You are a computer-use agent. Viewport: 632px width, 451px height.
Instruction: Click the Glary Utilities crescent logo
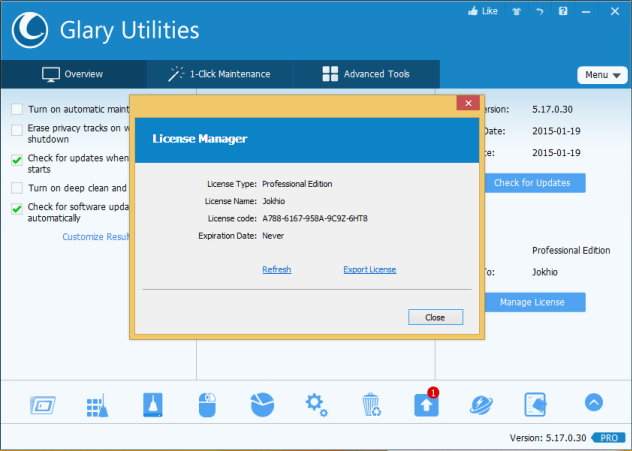pos(30,30)
